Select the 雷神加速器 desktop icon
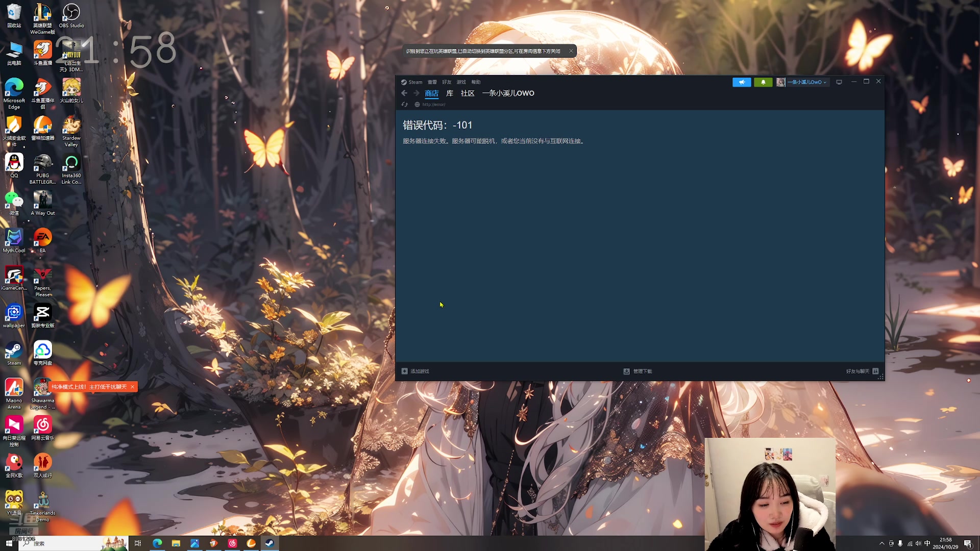 pos(43,128)
